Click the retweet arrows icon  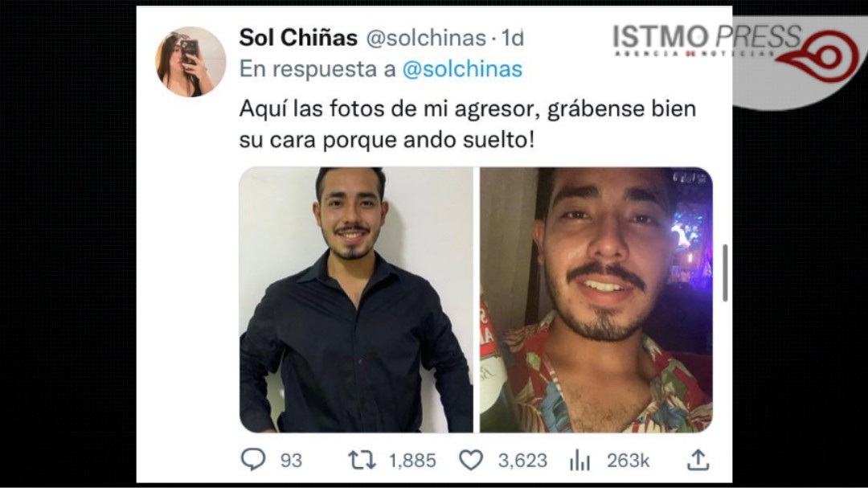[362, 461]
